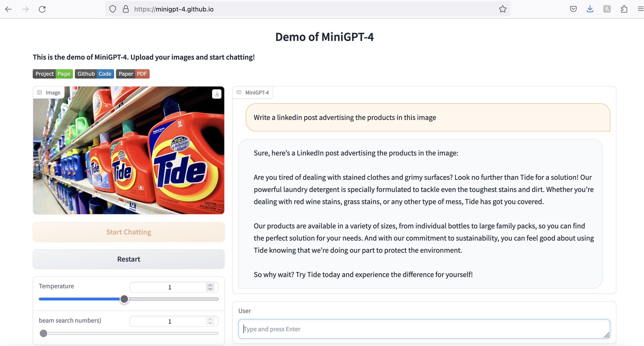Bookmark this page with the star icon

click(x=502, y=9)
